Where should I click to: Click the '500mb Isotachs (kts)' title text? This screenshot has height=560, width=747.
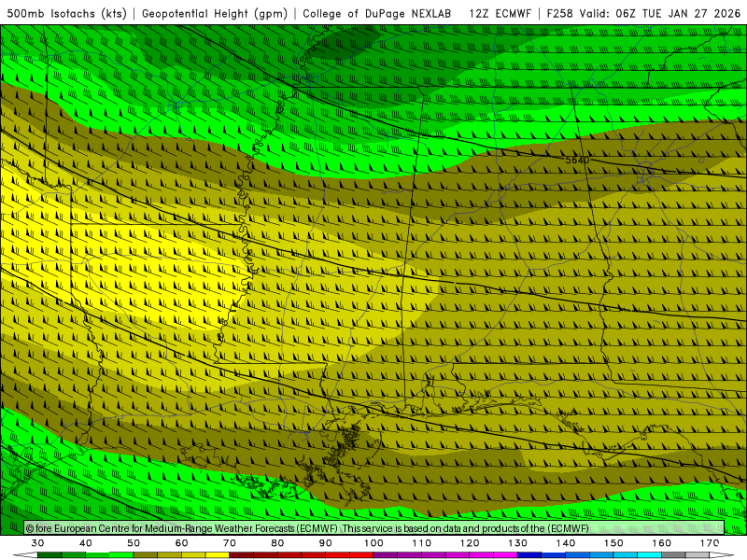coord(67,13)
